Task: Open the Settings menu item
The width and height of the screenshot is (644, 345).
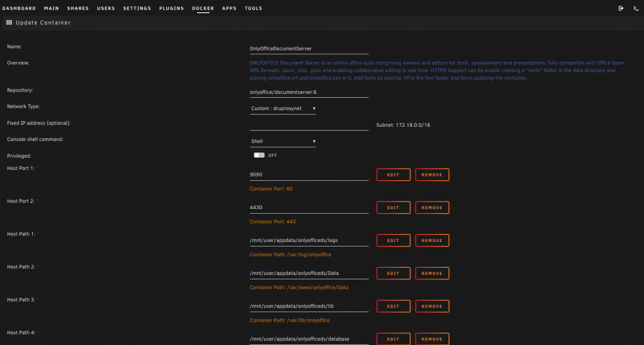Action: pyautogui.click(x=137, y=8)
